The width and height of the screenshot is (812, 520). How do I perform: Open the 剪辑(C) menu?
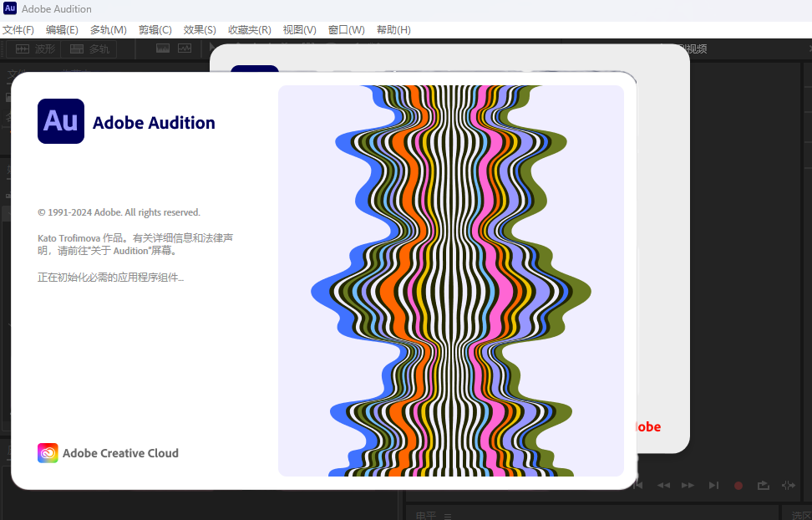point(155,29)
